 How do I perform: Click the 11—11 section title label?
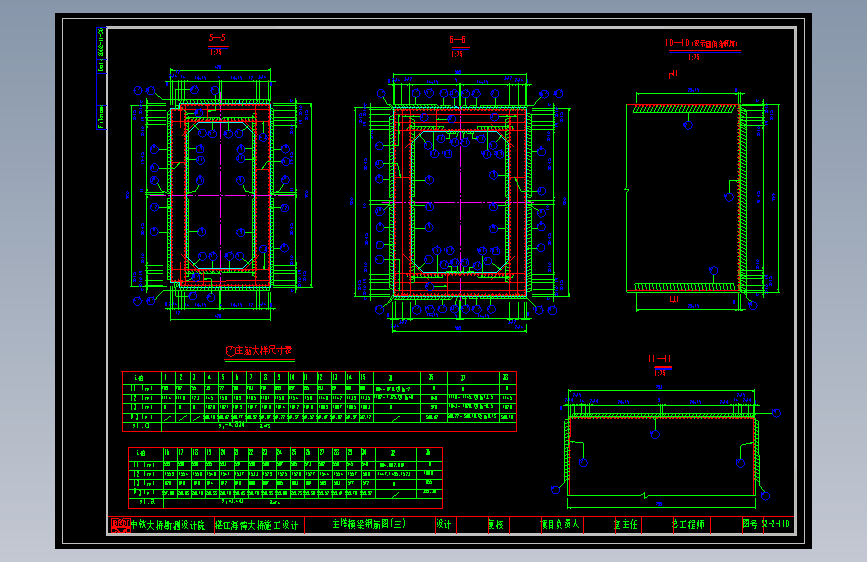660,358
